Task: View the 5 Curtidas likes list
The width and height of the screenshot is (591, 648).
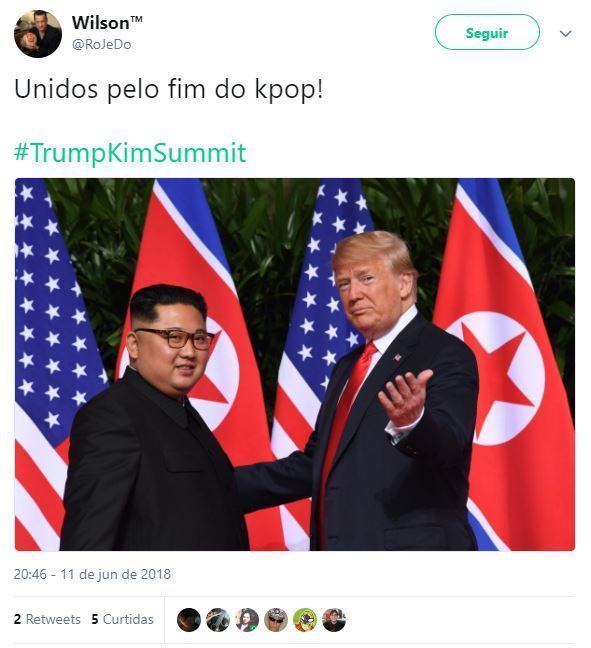Action: [122, 619]
